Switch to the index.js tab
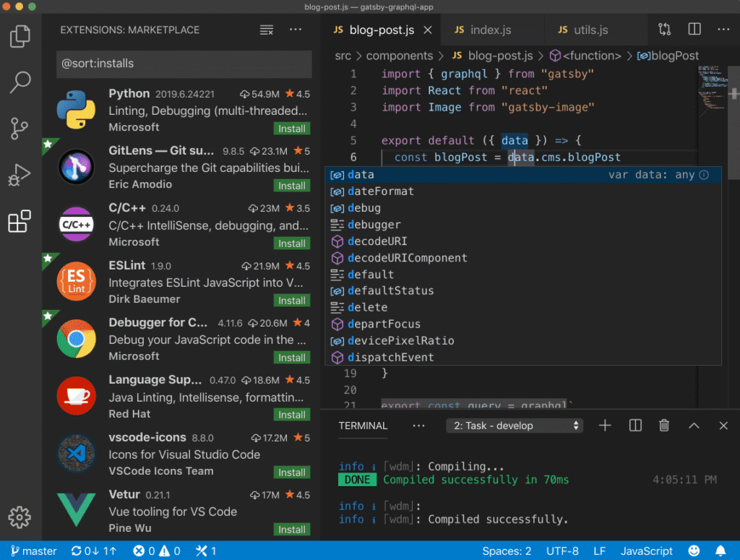Viewport: 740px width, 560px height. pyautogui.click(x=491, y=30)
